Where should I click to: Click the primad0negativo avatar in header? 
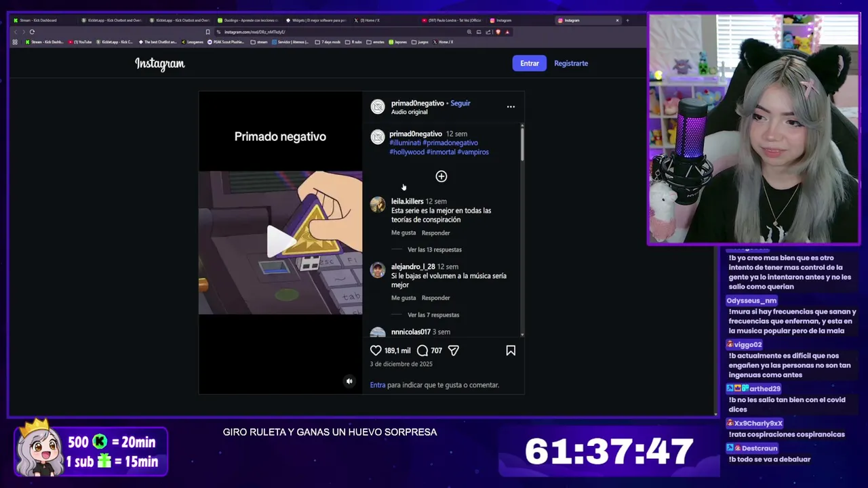[378, 106]
